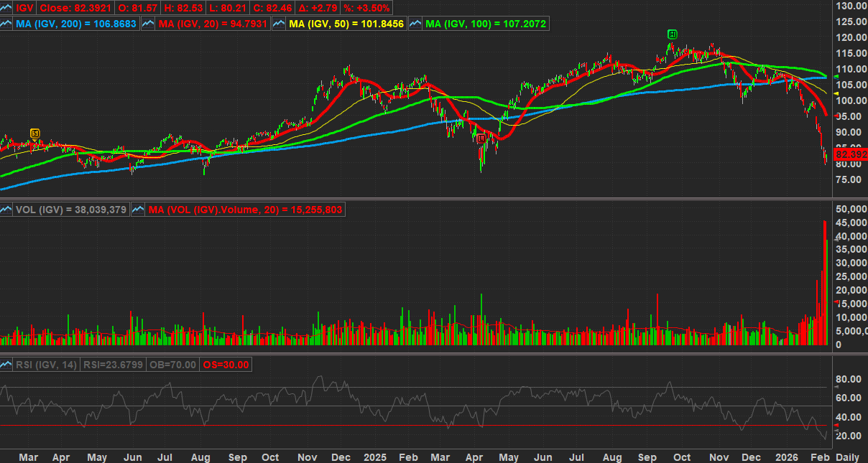Click the chart icon beside the IGV ticker
This screenshot has width=868, height=463.
point(7,6)
